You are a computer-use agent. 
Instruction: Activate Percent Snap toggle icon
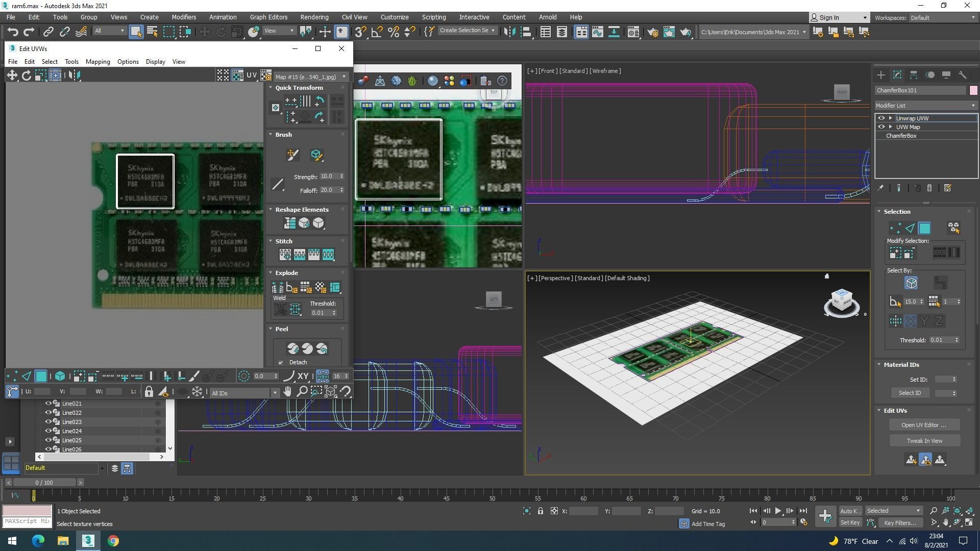pyautogui.click(x=394, y=32)
